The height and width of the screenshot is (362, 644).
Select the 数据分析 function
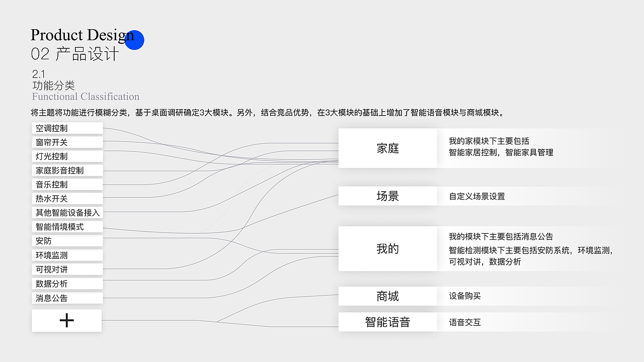pyautogui.click(x=67, y=283)
